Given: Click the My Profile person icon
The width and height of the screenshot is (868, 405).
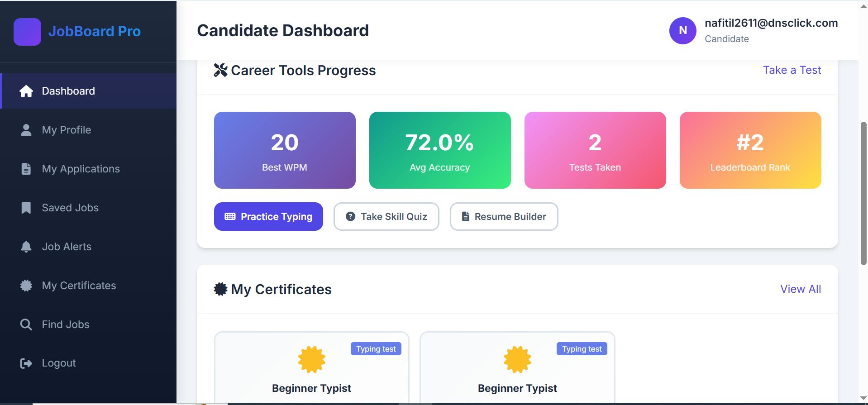Looking at the screenshot, I should (x=26, y=130).
